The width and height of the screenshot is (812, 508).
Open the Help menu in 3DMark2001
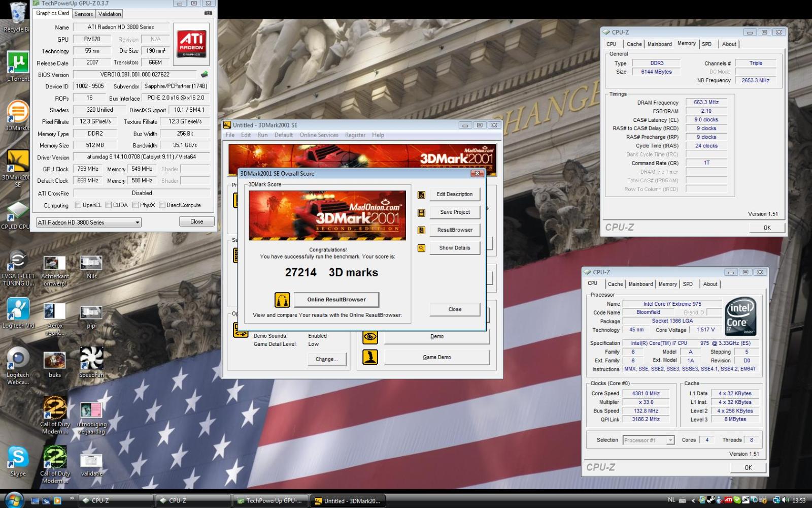pos(378,135)
